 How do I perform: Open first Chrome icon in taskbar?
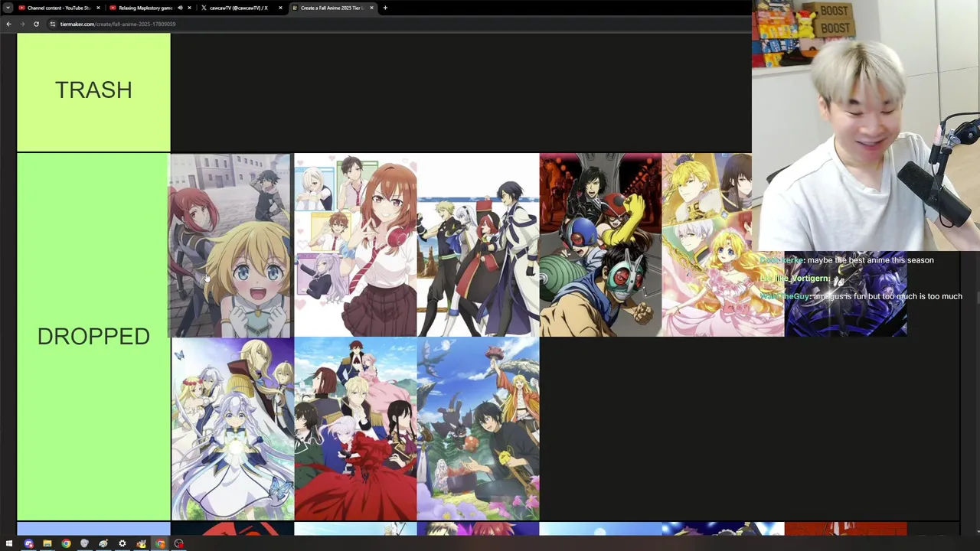[66, 543]
